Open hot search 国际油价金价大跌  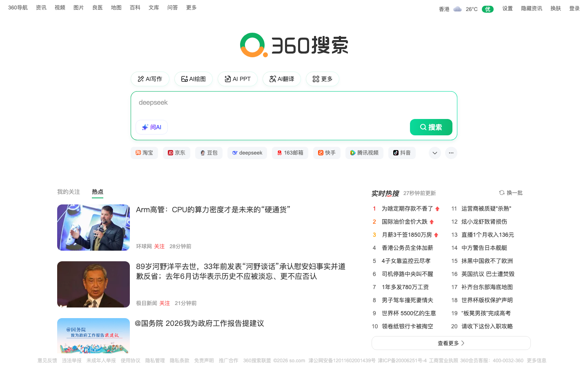tap(405, 222)
